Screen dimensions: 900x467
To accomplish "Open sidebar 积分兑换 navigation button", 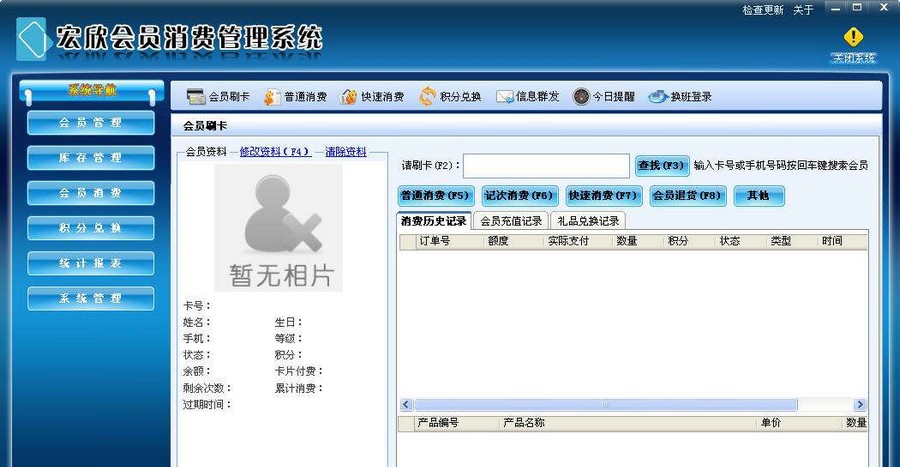I will click(91, 228).
